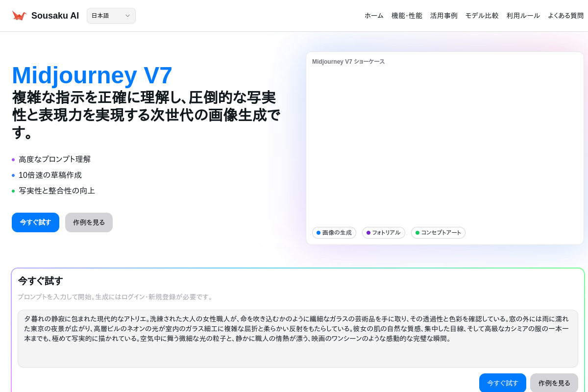
Task: Submit prompt with bottom 今すぐ試す button
Action: tap(502, 383)
